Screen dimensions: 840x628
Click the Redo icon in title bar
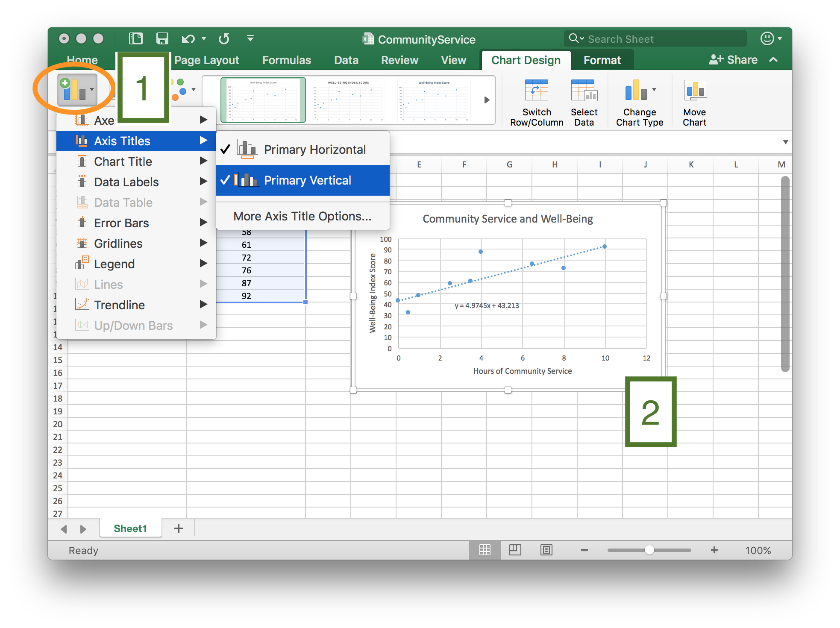[x=224, y=39]
